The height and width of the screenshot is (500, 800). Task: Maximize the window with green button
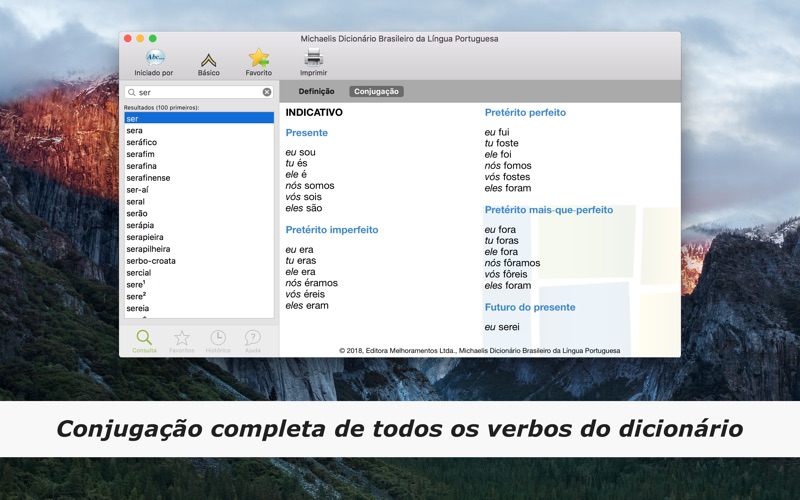coord(153,38)
